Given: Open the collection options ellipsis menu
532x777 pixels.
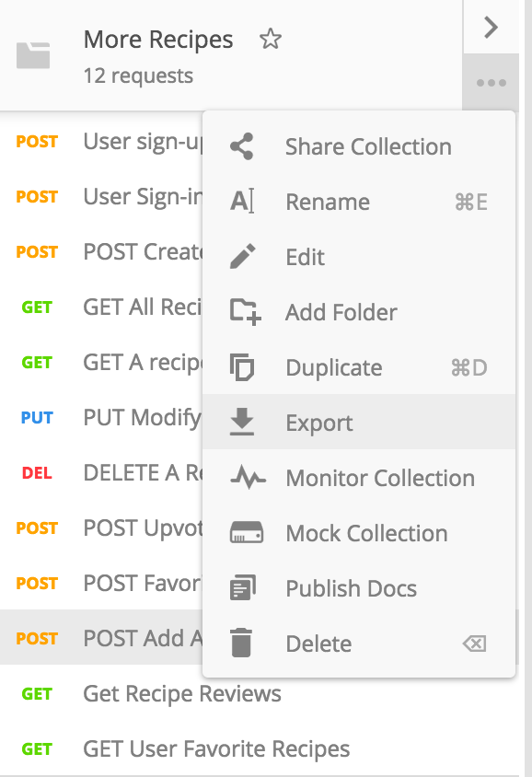Looking at the screenshot, I should pyautogui.click(x=491, y=81).
